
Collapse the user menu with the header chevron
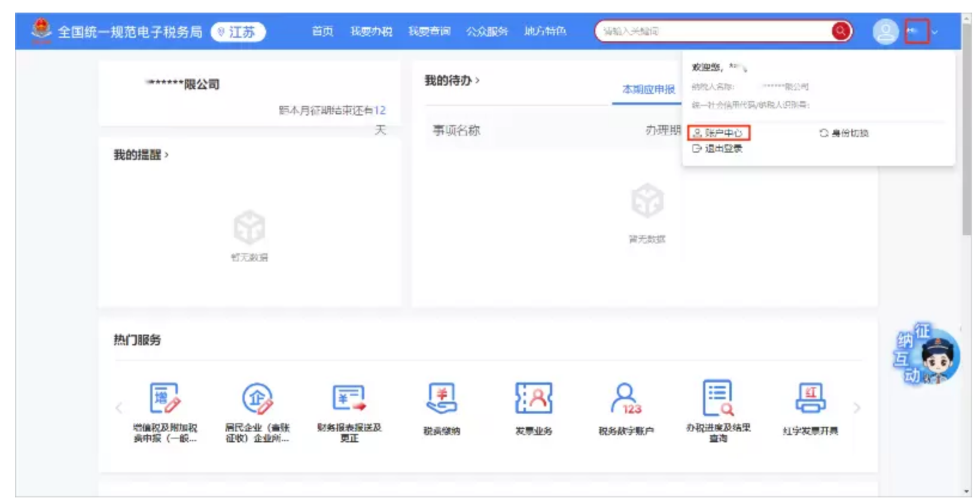pyautogui.click(x=935, y=32)
